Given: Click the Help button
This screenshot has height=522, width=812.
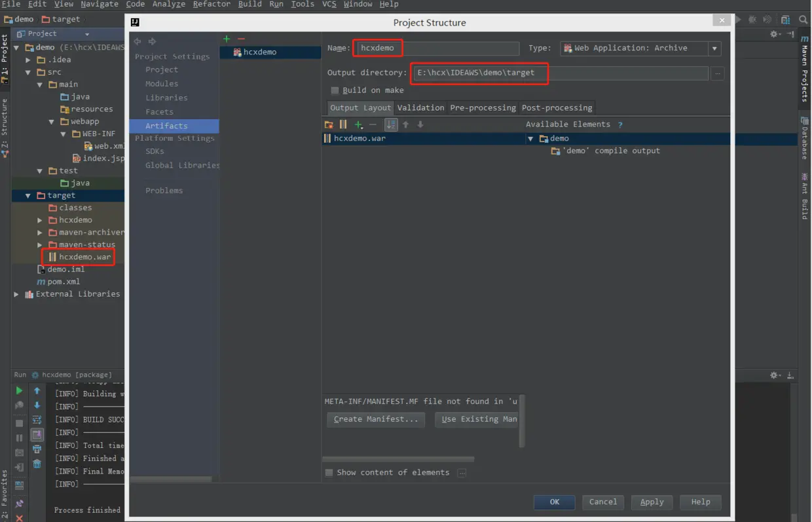Looking at the screenshot, I should click(701, 502).
